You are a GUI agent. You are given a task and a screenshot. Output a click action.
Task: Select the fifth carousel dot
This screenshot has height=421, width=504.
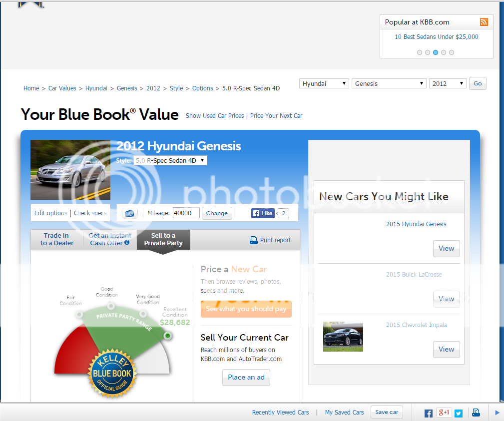pos(452,52)
